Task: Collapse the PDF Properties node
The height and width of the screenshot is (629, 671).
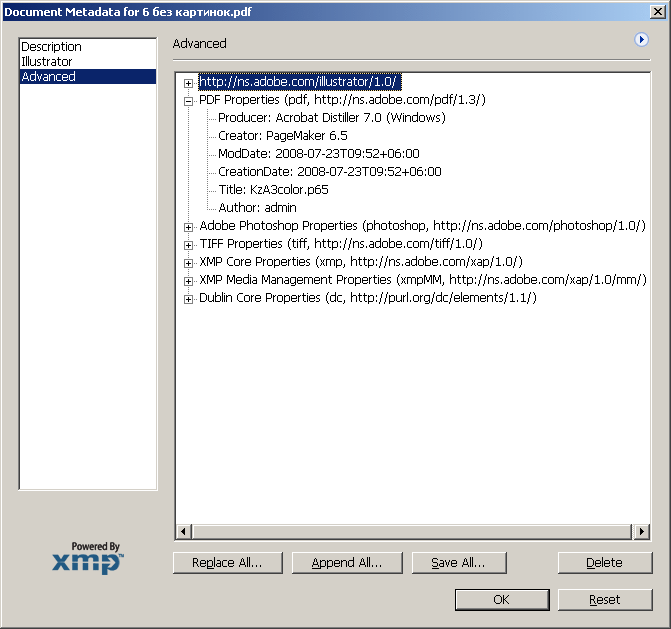Action: (188, 101)
